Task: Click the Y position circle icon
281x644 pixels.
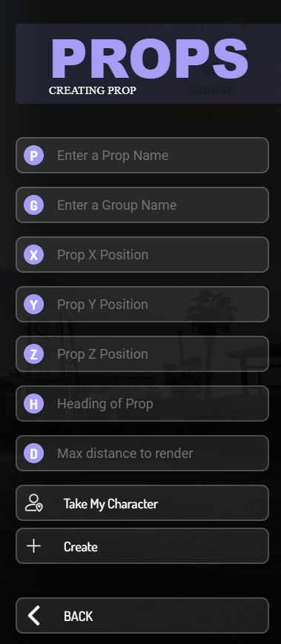Action: [33, 305]
